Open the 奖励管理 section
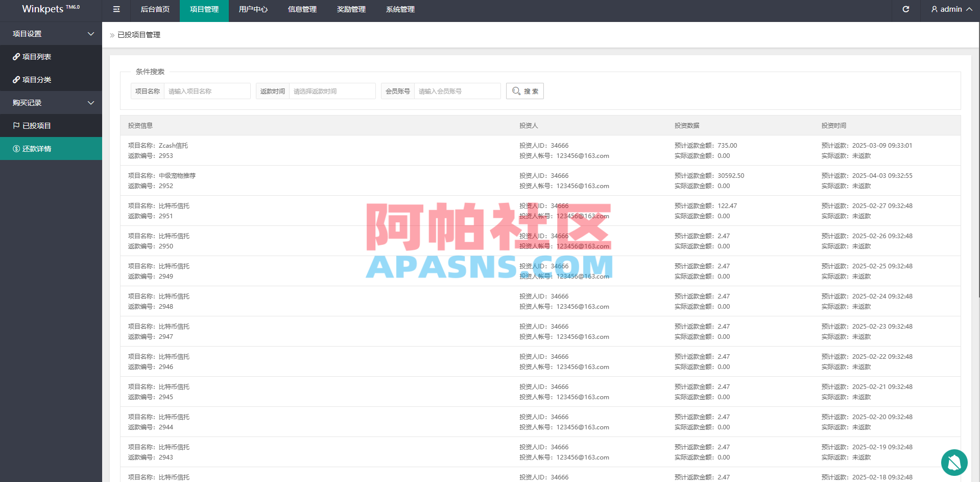This screenshot has height=482, width=980. coord(351,9)
